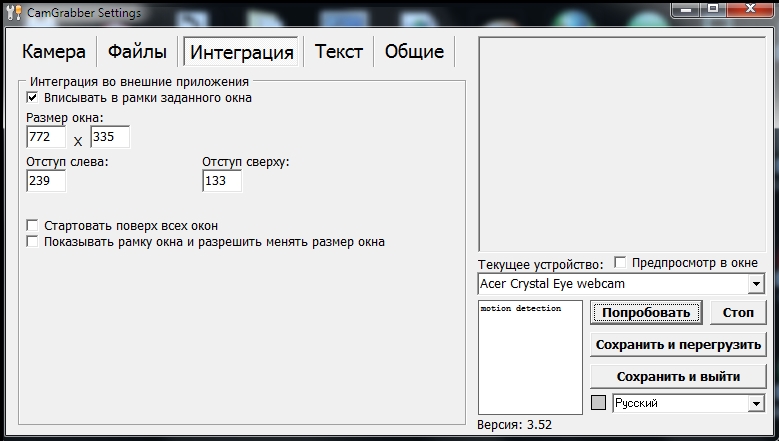Click the Попробовать button
This screenshot has width=779, height=441.
646,312
